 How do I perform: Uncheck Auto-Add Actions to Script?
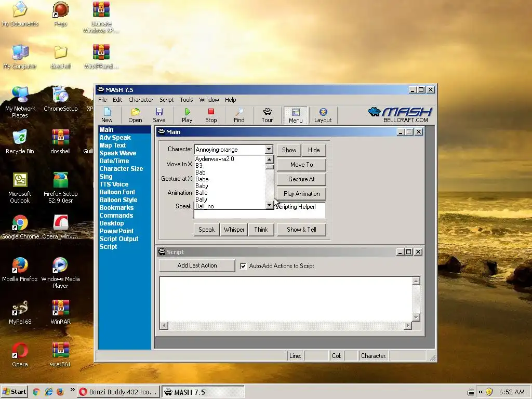coord(243,266)
